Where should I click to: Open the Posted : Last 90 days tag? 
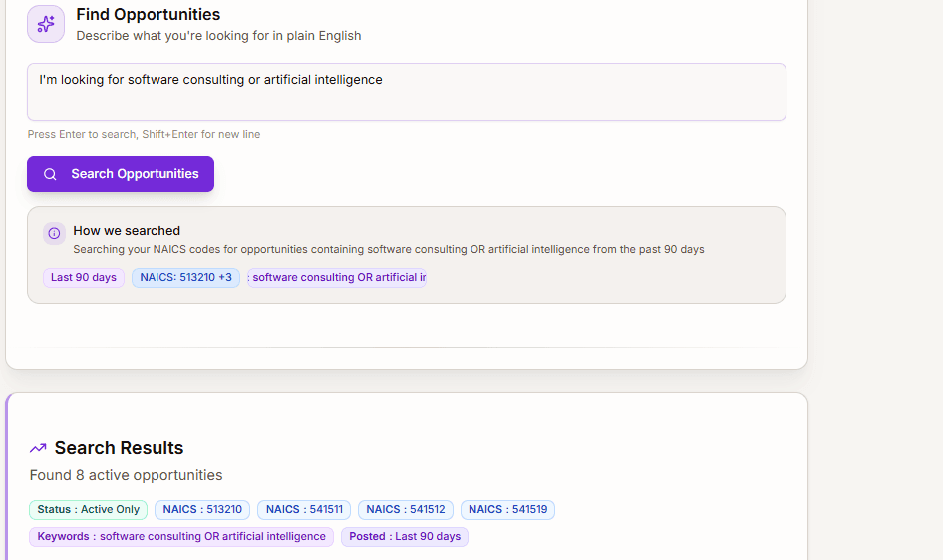pos(405,537)
